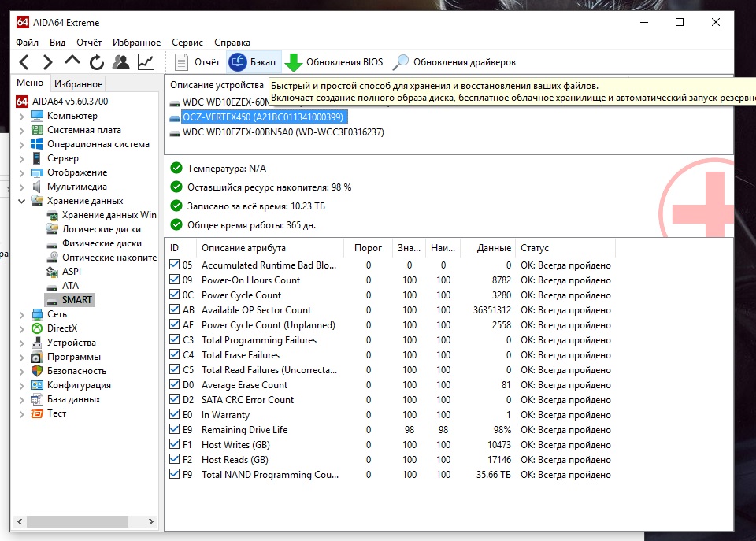This screenshot has height=541, width=756.
Task: Sort by Порог column header
Action: click(x=368, y=248)
